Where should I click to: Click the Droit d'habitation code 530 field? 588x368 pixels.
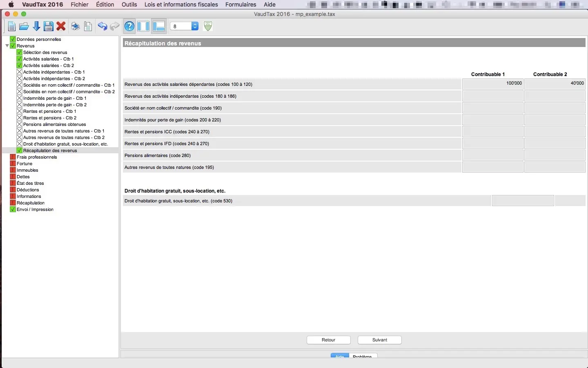[x=523, y=201]
